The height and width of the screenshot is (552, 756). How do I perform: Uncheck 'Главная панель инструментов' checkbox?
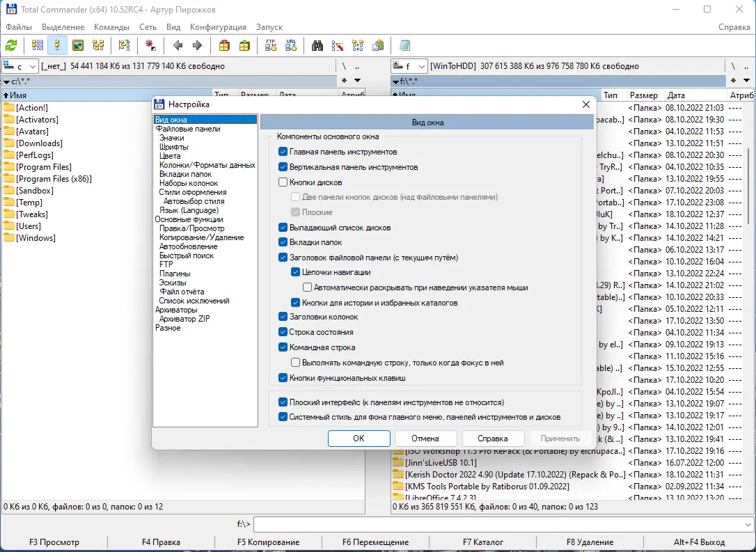[x=283, y=152]
